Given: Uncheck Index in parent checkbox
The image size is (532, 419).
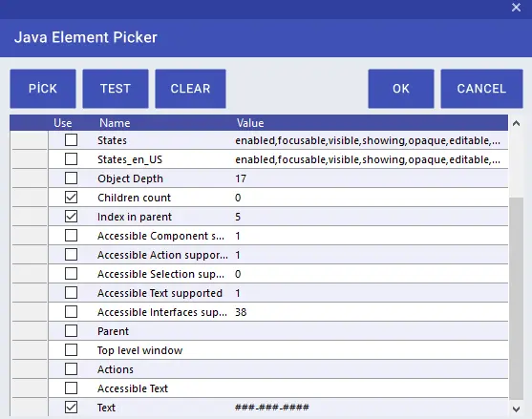Looking at the screenshot, I should click(71, 217).
